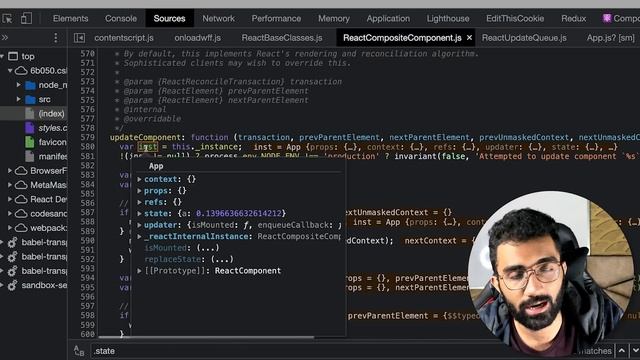This screenshot has height=360, width=640.
Task: Open the styles.css file in navigator
Action: pos(53,128)
